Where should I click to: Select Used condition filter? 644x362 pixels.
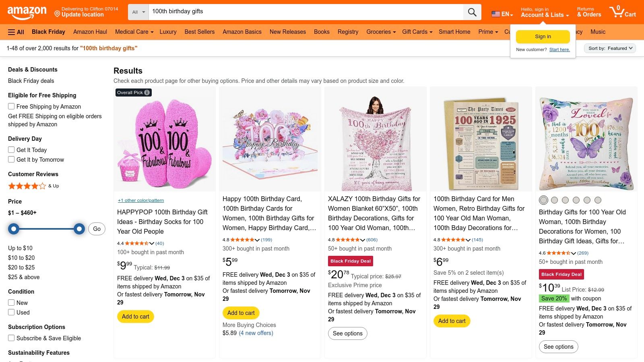point(11,312)
